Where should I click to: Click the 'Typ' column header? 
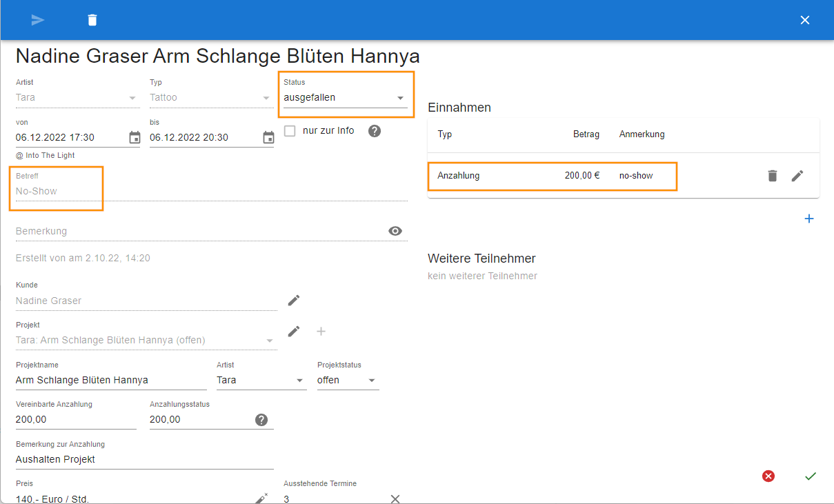445,134
